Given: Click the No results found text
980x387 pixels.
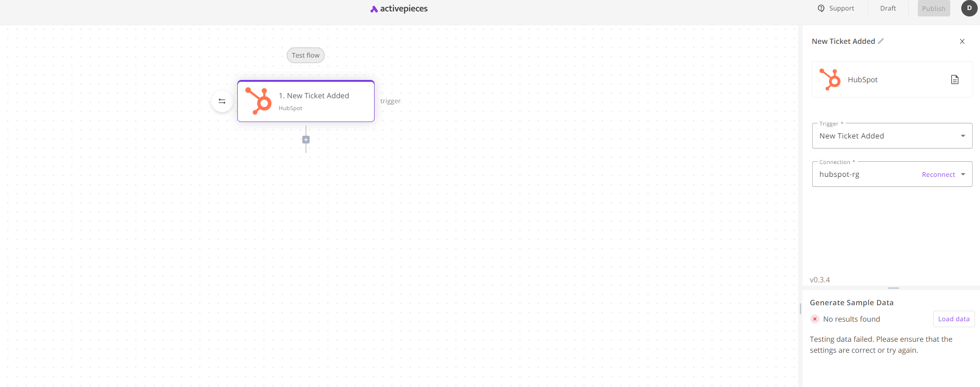Looking at the screenshot, I should [x=851, y=319].
